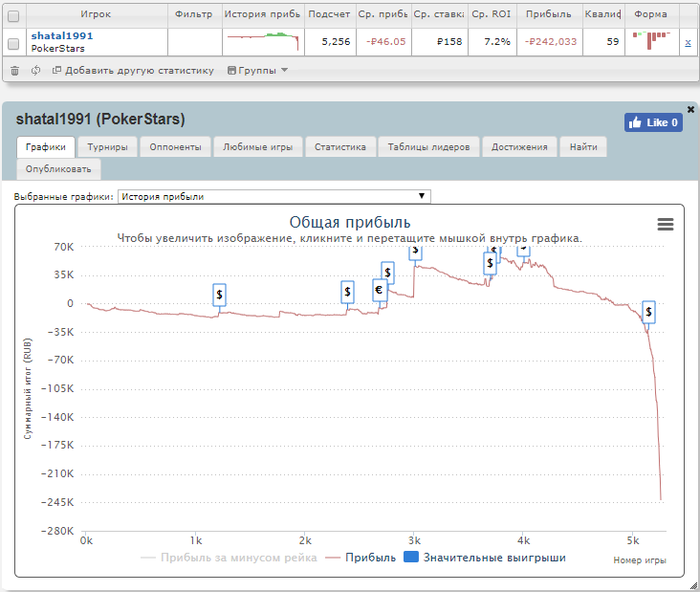This screenshot has height=592, width=700.
Task: Check the shatal1991 row checkbox
Action: pos(13,44)
